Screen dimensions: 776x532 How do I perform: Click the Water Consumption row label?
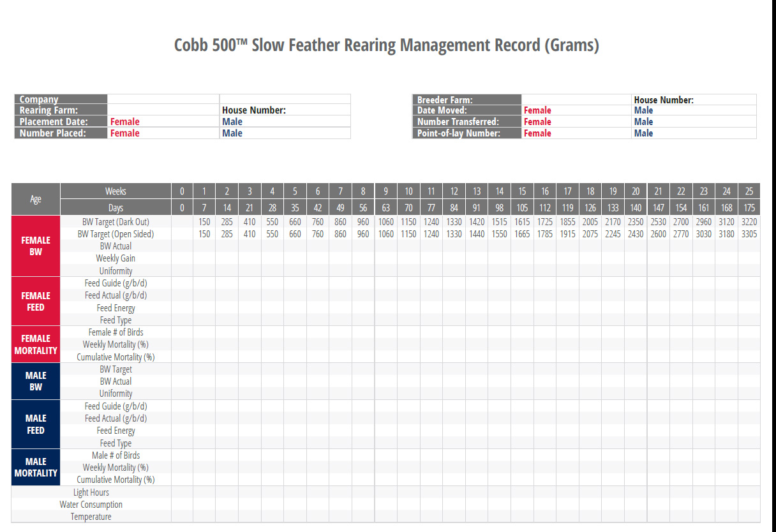(x=91, y=505)
